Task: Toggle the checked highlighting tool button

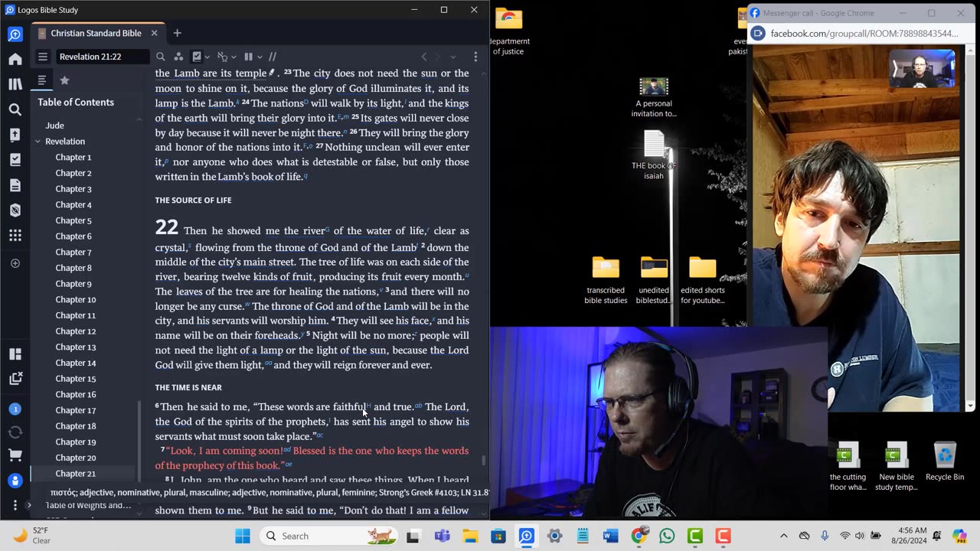Action: pyautogui.click(x=197, y=57)
